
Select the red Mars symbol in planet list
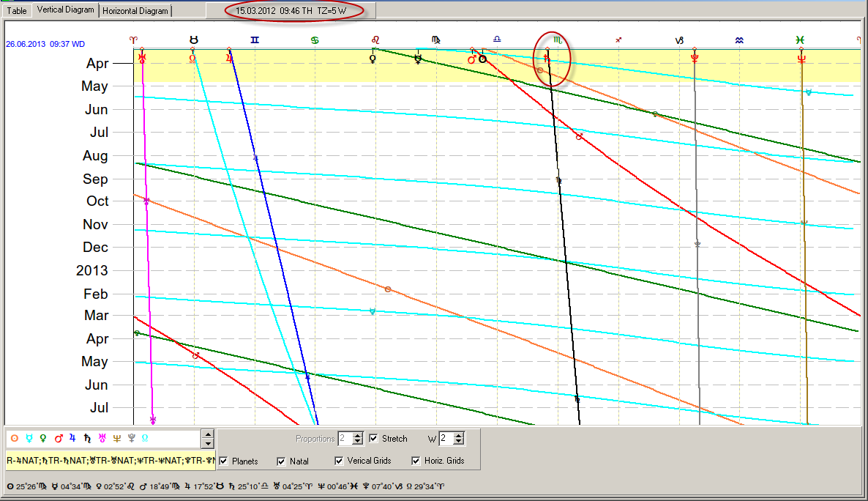[x=59, y=439]
